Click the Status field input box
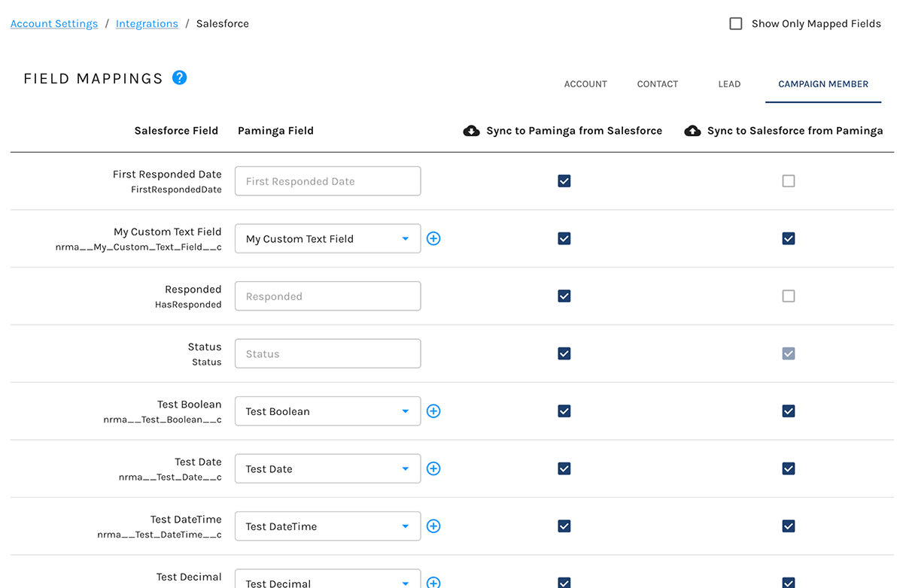This screenshot has width=903, height=588. pyautogui.click(x=327, y=353)
